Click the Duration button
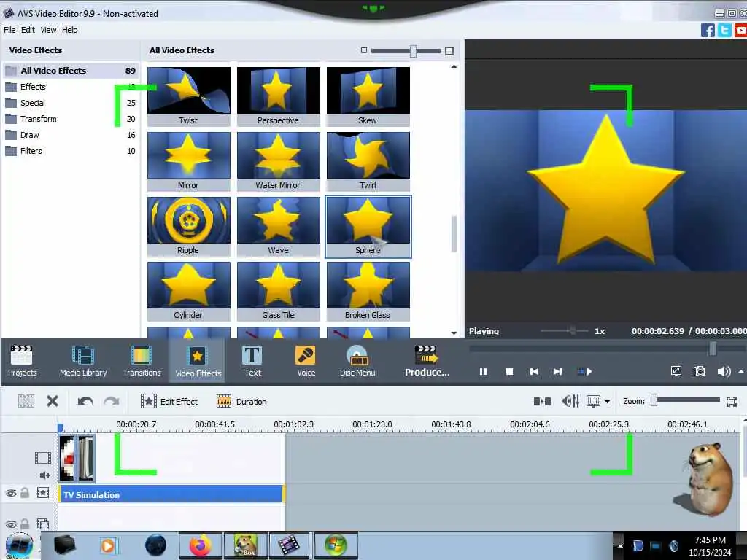The width and height of the screenshot is (747, 560). [241, 402]
